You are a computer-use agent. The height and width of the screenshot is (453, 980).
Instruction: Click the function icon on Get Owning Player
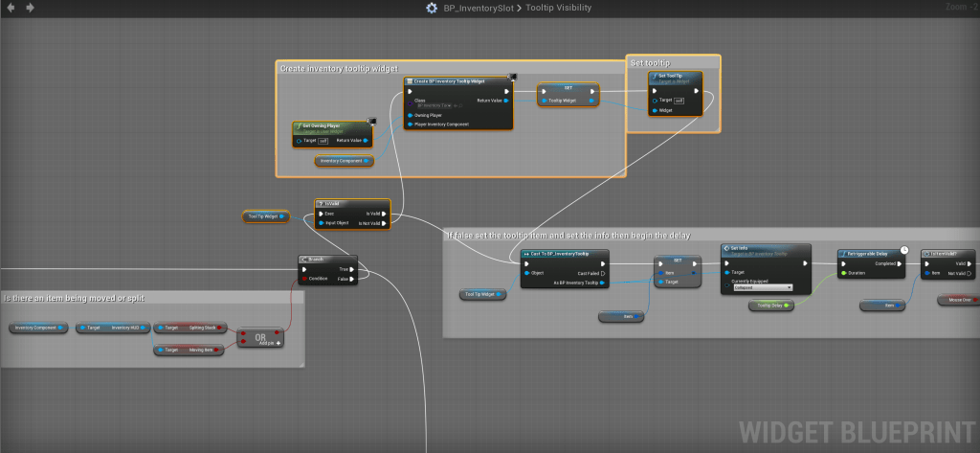[x=299, y=125]
